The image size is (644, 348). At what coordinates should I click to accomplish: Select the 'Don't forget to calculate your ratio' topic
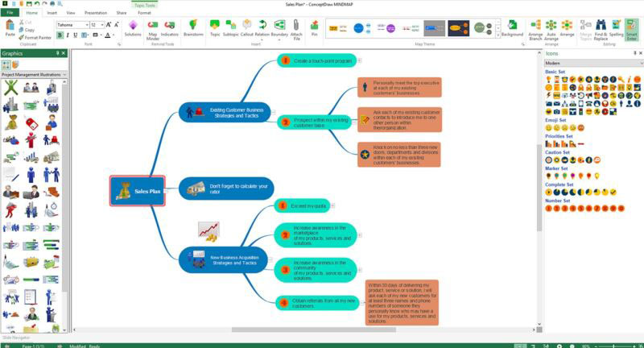[x=226, y=188]
